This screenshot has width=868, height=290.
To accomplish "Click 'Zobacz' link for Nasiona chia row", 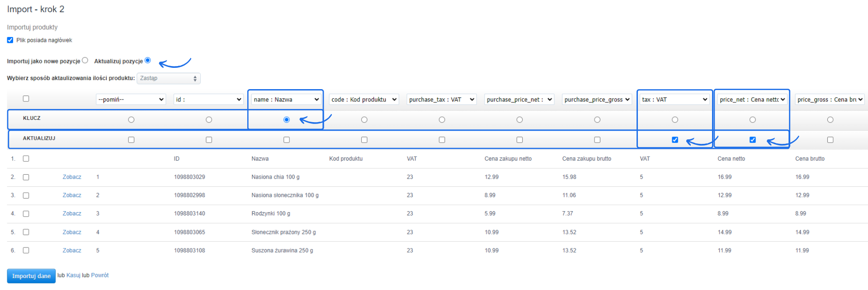I will click(72, 177).
